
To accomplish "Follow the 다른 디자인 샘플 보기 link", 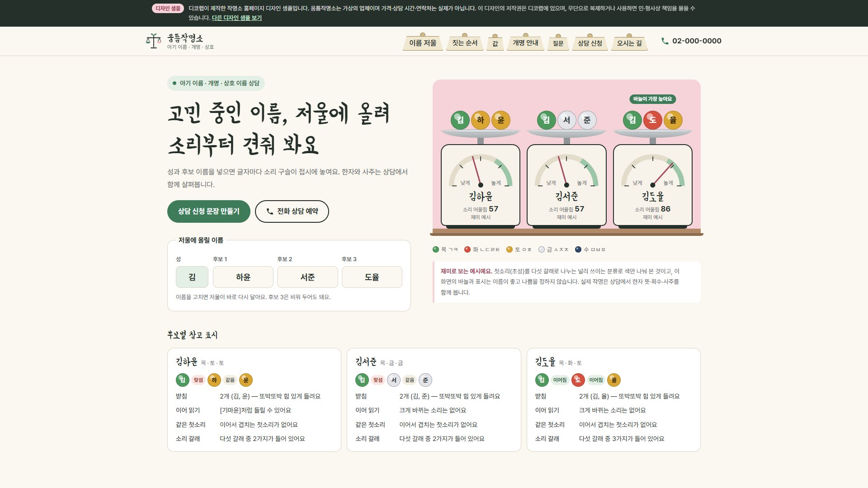I will click(x=237, y=18).
